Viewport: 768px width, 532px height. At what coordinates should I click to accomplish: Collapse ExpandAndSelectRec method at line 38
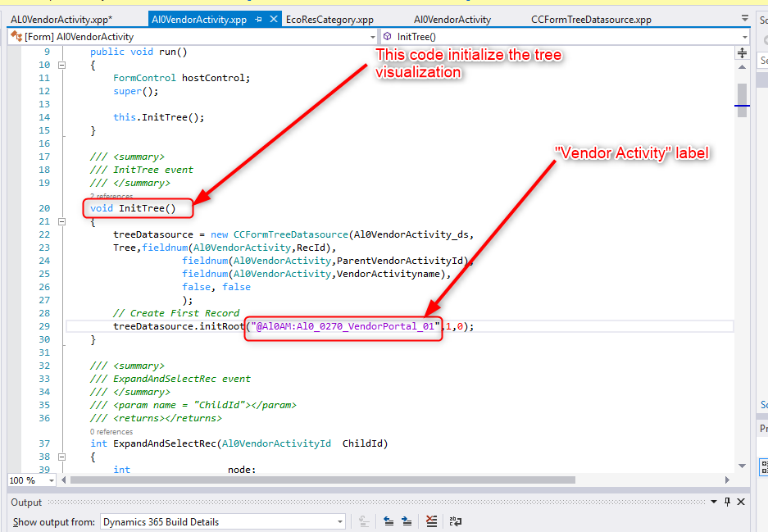61,457
